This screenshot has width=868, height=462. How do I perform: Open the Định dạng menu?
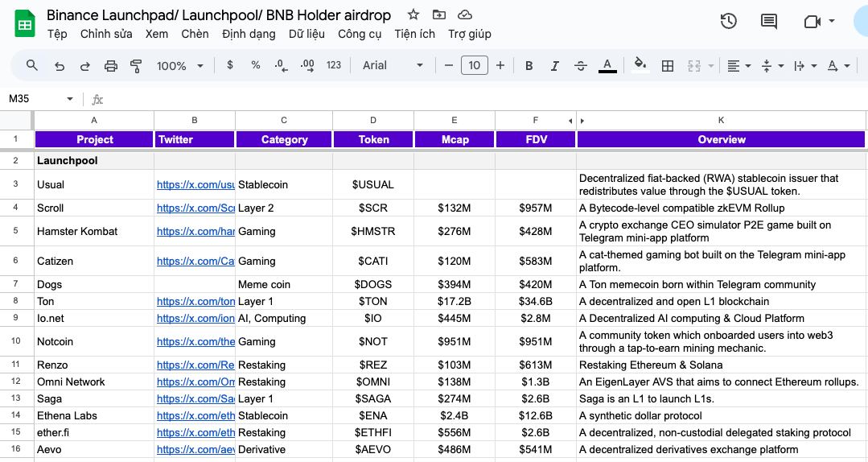click(249, 34)
